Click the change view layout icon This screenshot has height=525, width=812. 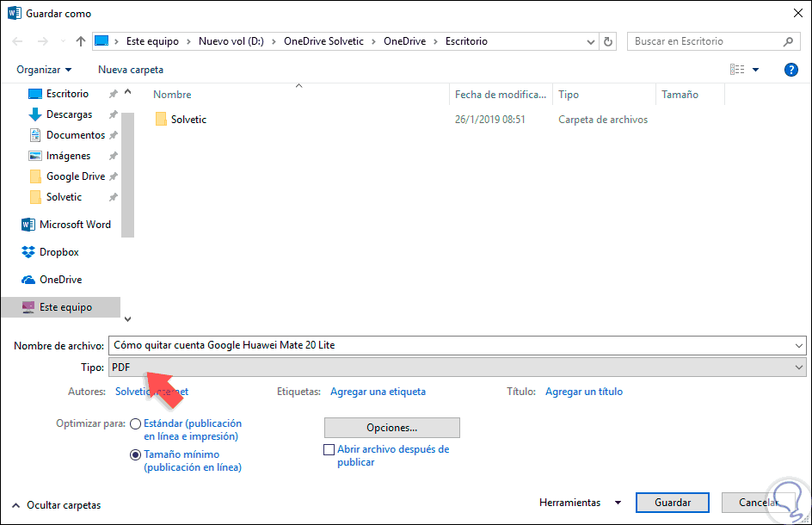(737, 70)
